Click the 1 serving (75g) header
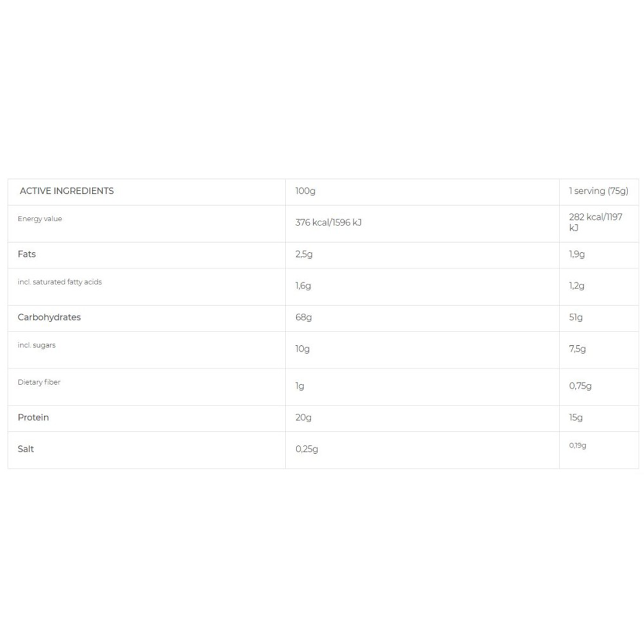 coord(598,191)
